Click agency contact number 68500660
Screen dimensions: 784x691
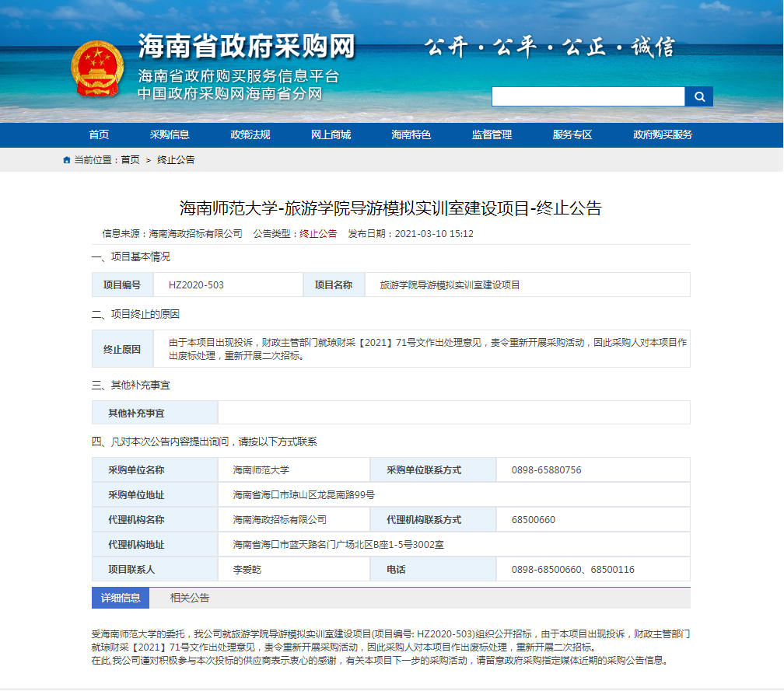click(x=533, y=520)
